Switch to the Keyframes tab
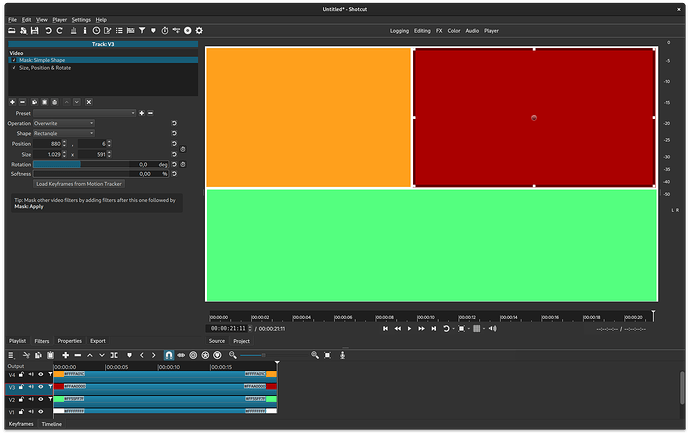 tap(20, 424)
